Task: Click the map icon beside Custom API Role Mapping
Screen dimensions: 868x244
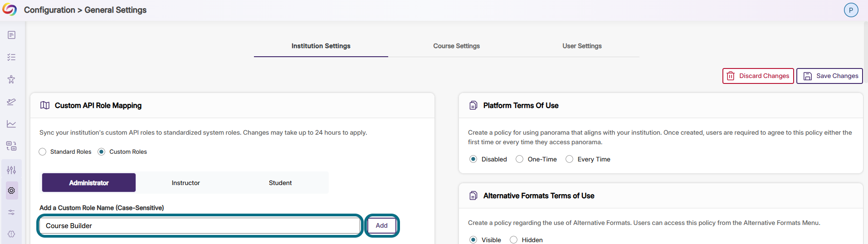Action: coord(45,105)
